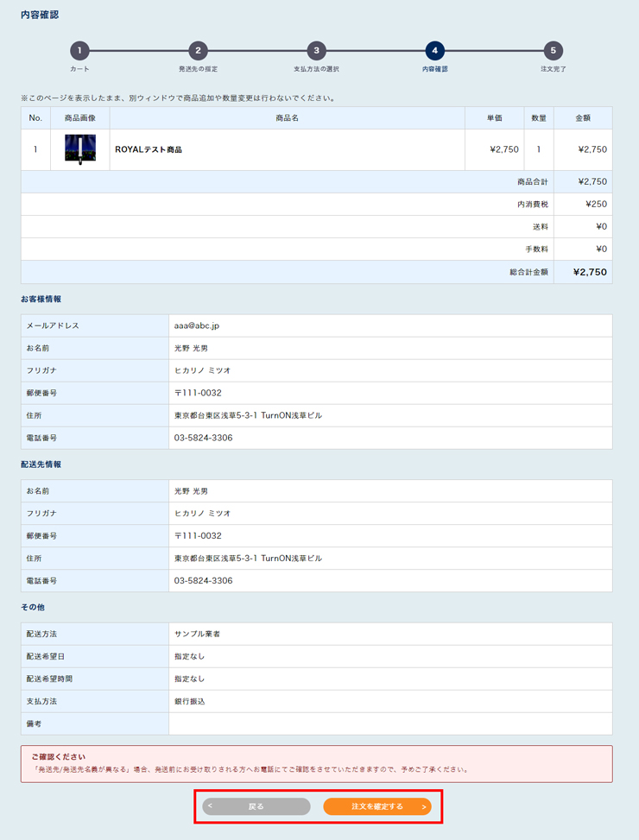Click the 内消費税 value ¥250
Image resolution: width=639 pixels, height=840 pixels.
coord(596,205)
